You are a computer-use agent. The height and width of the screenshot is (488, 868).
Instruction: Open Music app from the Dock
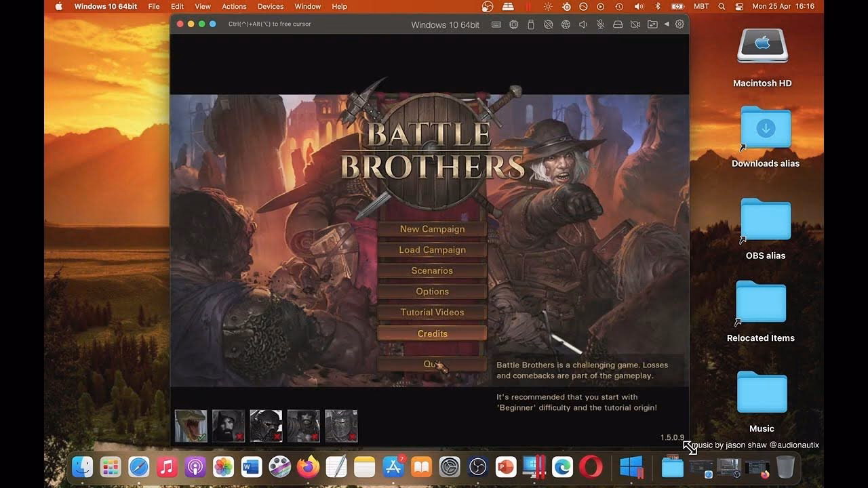(167, 466)
